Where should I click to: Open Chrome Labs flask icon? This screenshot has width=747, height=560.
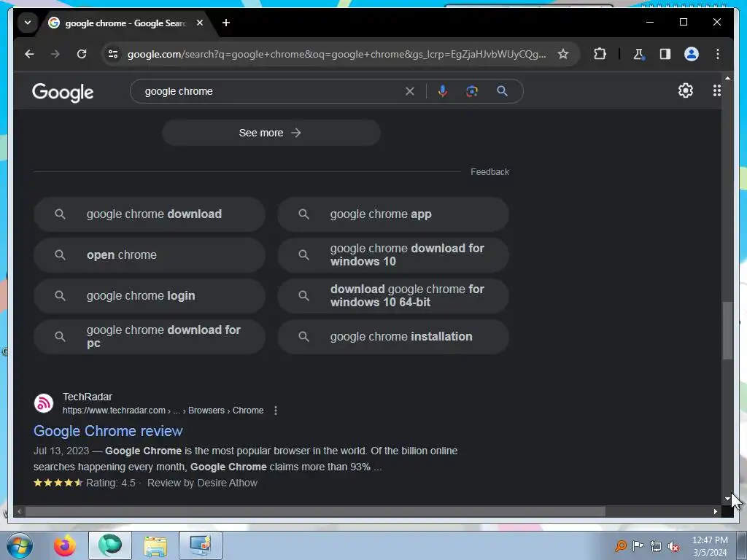(638, 54)
